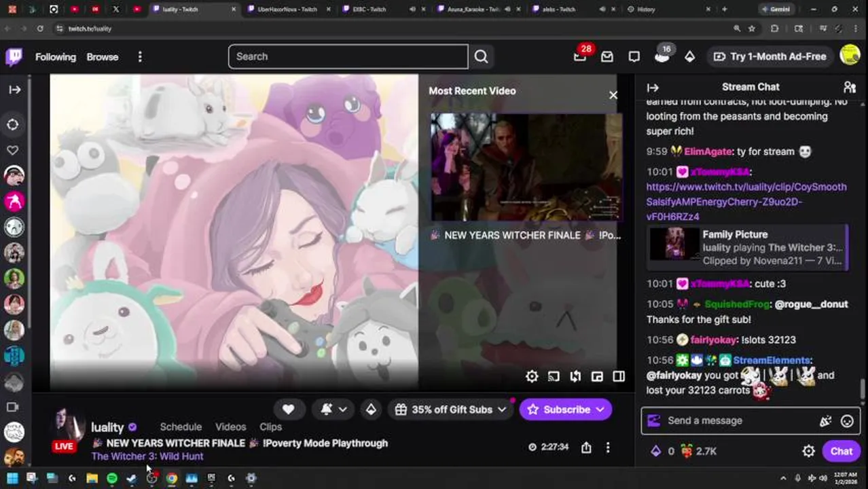Toggle theatre mode in the player
This screenshot has height=489, width=868.
point(619,376)
